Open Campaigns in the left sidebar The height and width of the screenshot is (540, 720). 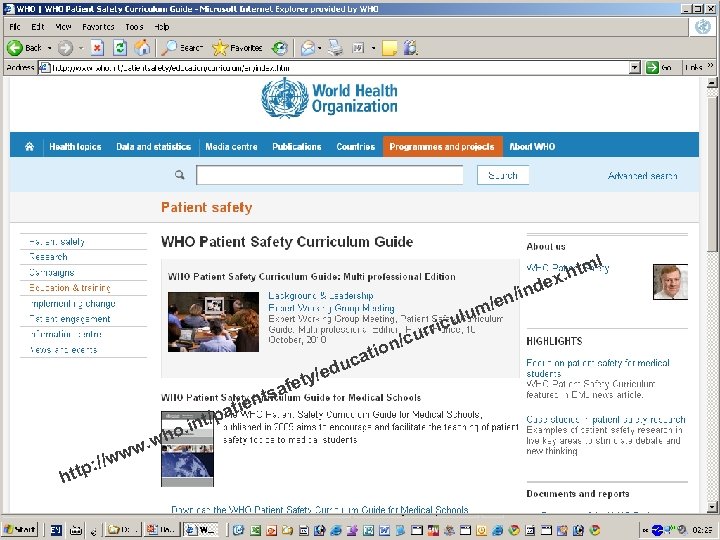pyautogui.click(x=51, y=272)
